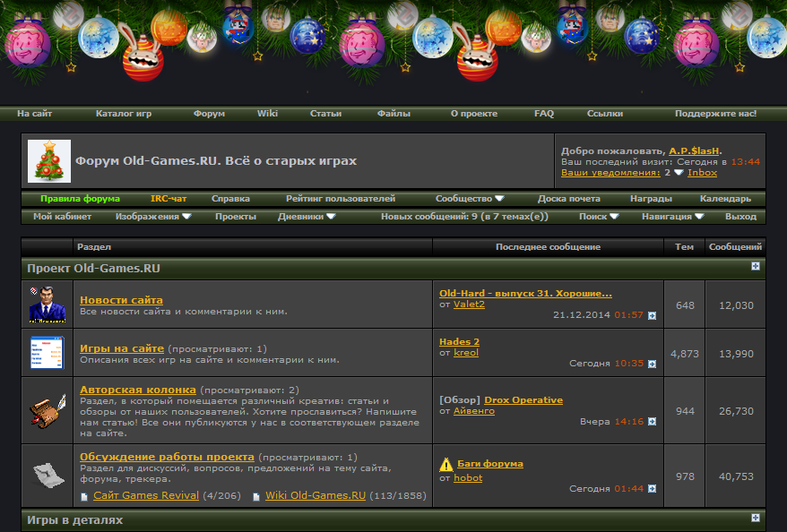Open the Drox Operative thread
Image resolution: width=787 pixels, height=532 pixels.
point(523,400)
